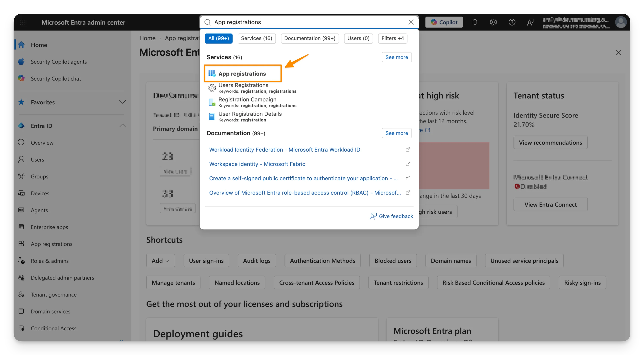Viewport: 644px width, 355px height.
Task: Click the App registrations search input field
Action: point(309,22)
